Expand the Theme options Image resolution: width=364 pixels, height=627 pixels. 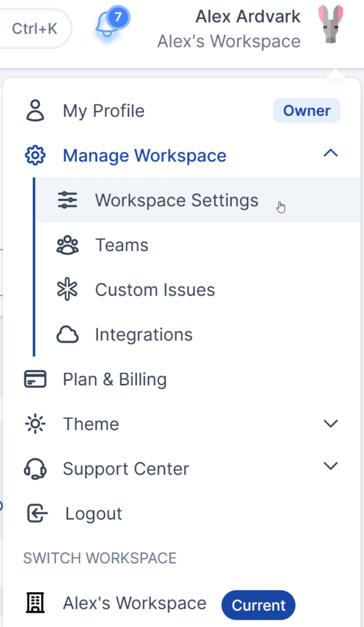coord(331,424)
